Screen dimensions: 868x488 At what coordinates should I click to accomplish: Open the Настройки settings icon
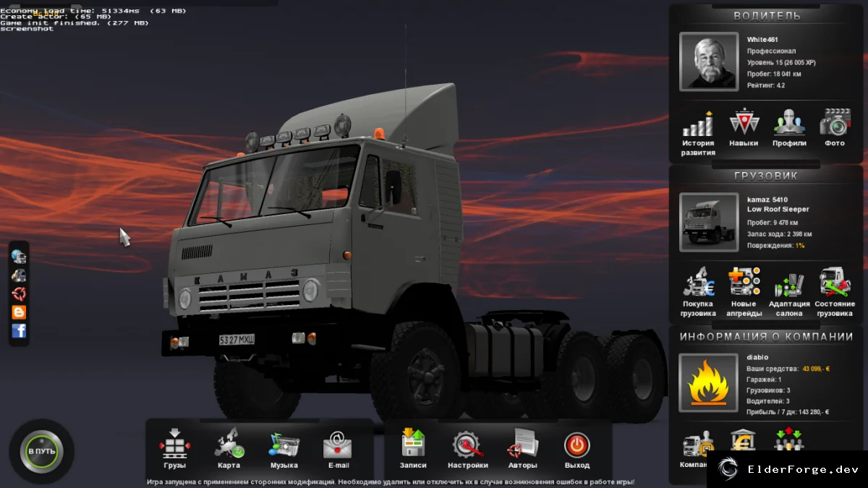point(467,445)
